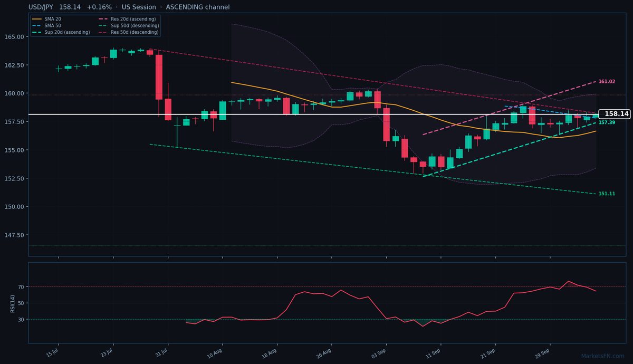Click the 31 Jul date label
This screenshot has width=633, height=364.
[161, 353]
